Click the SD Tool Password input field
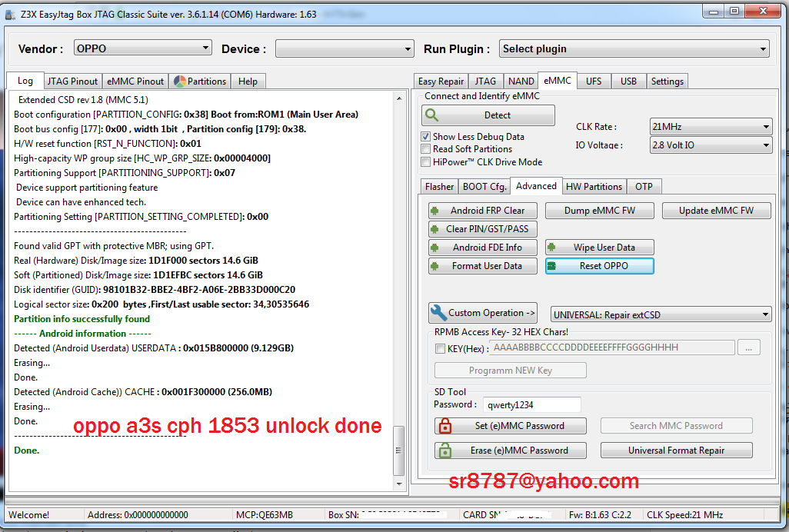The width and height of the screenshot is (789, 532). coord(532,405)
